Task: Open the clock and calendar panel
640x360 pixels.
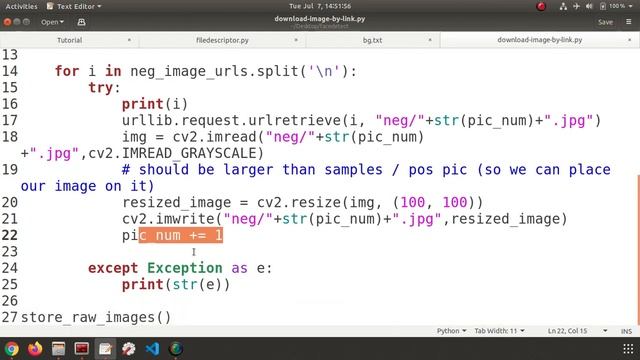Action: point(320,6)
